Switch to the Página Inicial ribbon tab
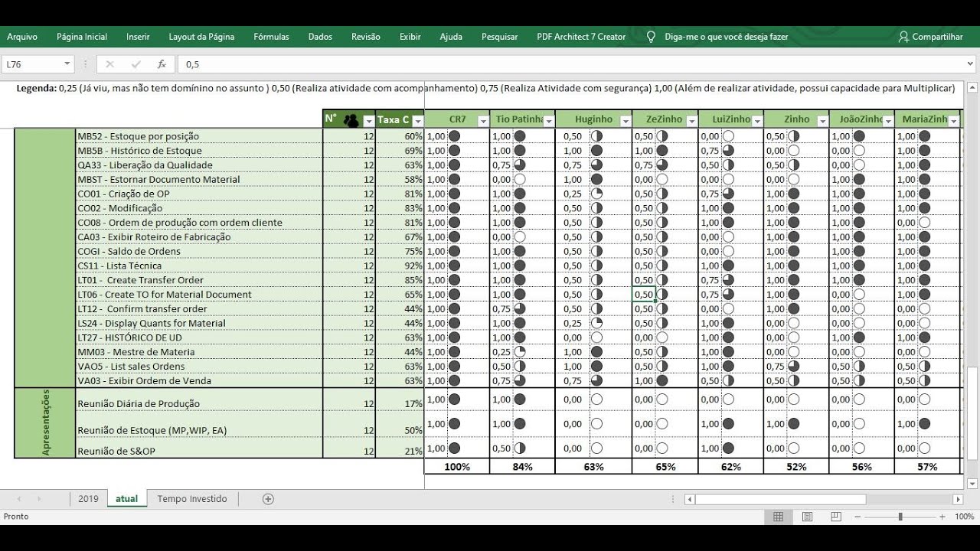980x551 pixels. [82, 37]
